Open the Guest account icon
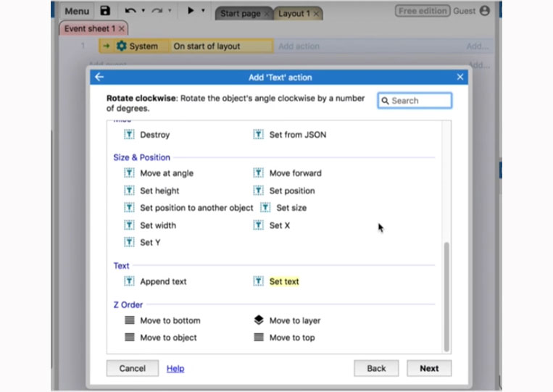Image resolution: width=553 pixels, height=392 pixels. pyautogui.click(x=485, y=11)
